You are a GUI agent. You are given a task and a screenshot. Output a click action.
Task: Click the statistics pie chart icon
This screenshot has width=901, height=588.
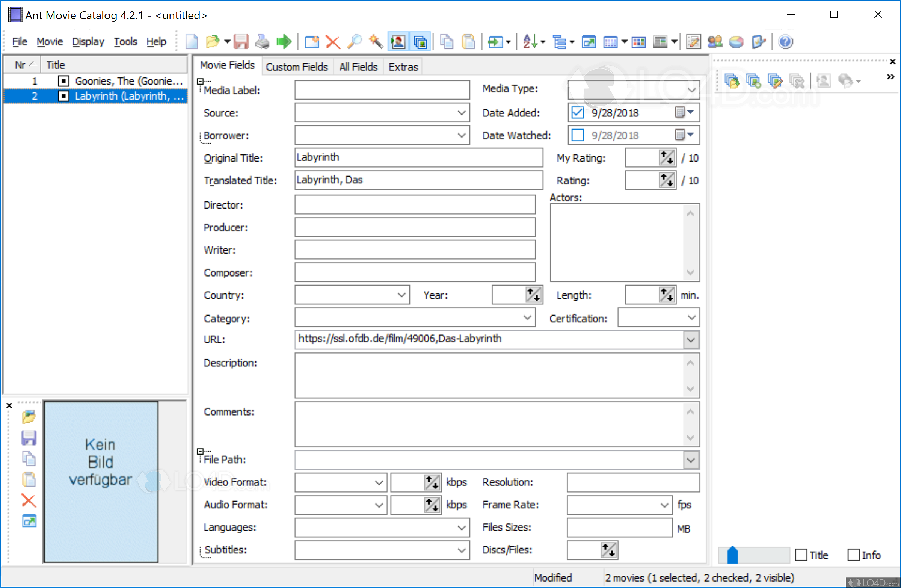tap(736, 42)
